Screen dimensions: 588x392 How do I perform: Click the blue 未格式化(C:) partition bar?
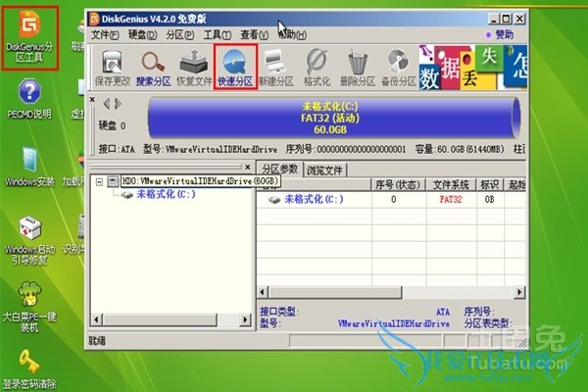click(x=333, y=118)
